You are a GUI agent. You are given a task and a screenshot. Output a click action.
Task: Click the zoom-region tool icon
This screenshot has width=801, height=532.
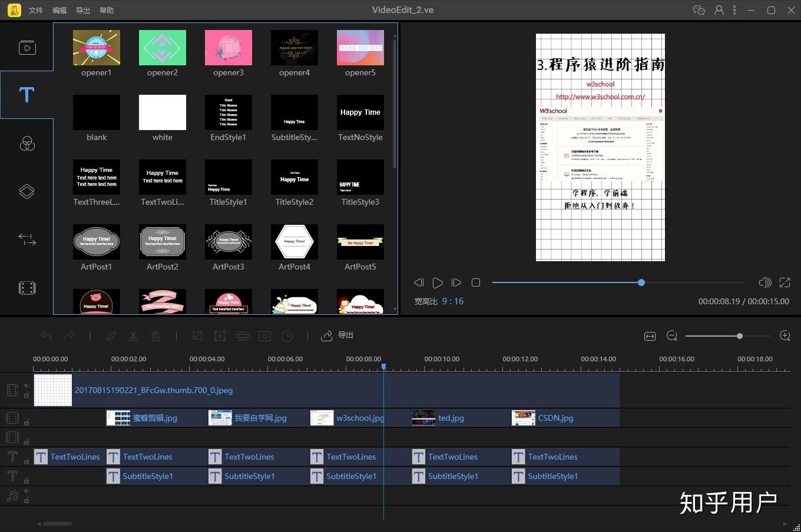220,336
